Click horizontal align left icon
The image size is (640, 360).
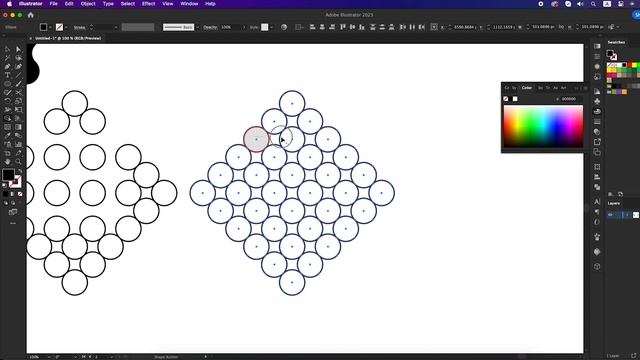(x=313, y=27)
